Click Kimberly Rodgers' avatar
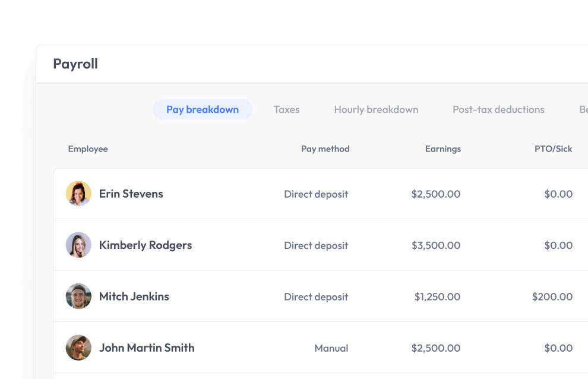Image resolution: width=588 pixels, height=379 pixels. [78, 245]
